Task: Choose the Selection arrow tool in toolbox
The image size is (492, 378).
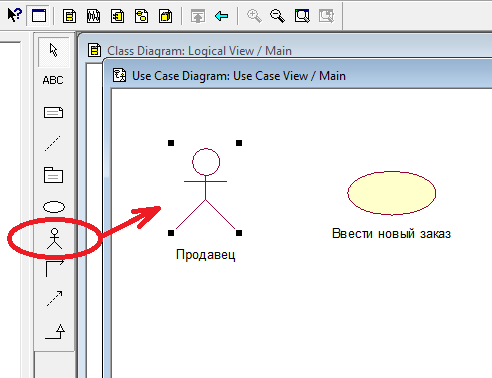Action: pyautogui.click(x=54, y=51)
